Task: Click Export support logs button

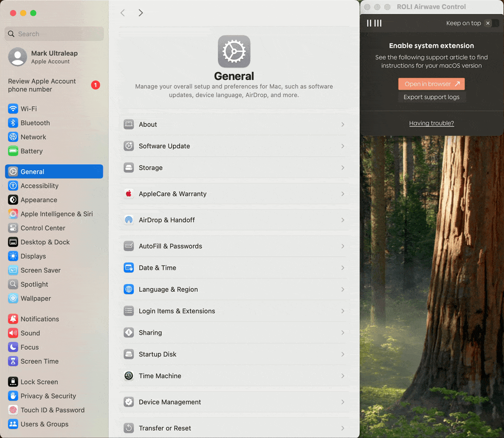Action: tap(432, 97)
